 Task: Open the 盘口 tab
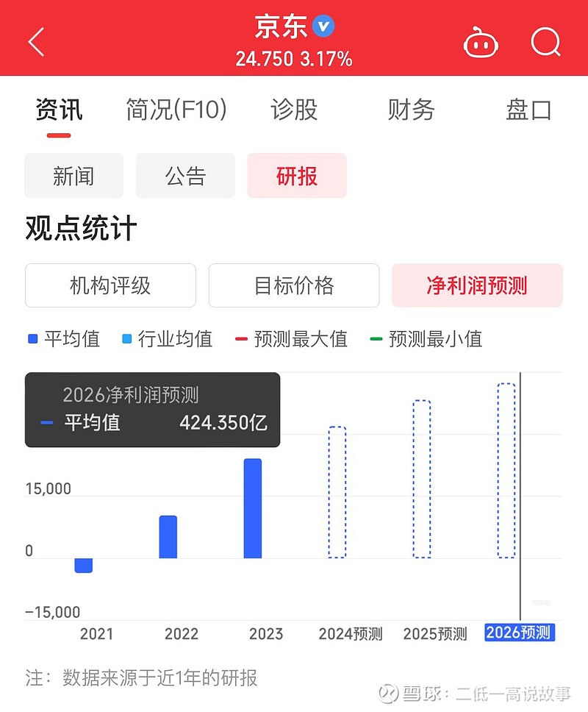[x=526, y=110]
